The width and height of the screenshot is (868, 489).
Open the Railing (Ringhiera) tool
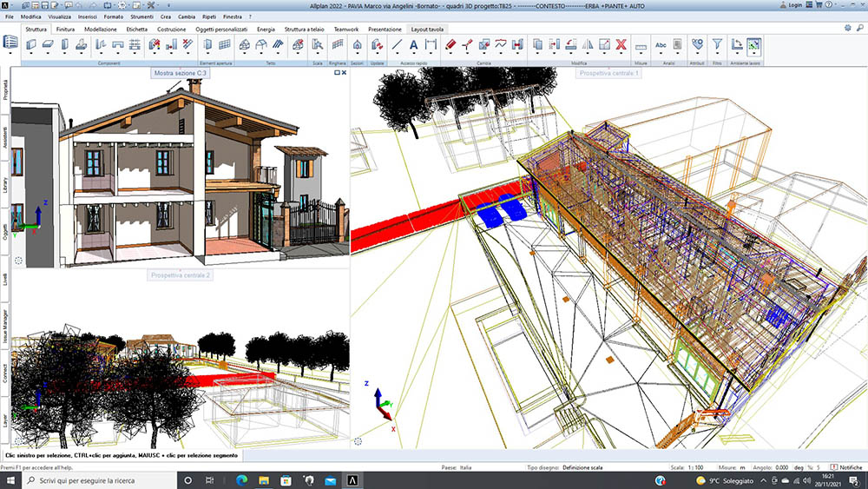click(x=337, y=45)
